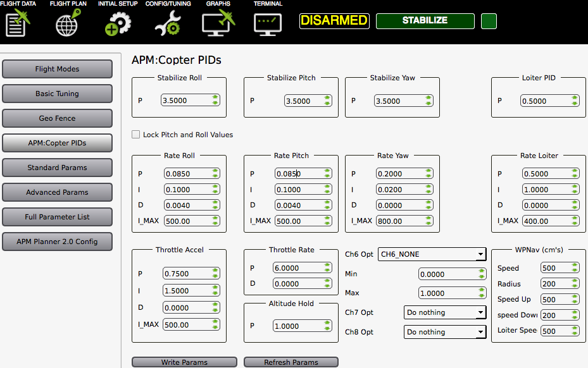Click the Ch6 Max value field

tap(453, 293)
